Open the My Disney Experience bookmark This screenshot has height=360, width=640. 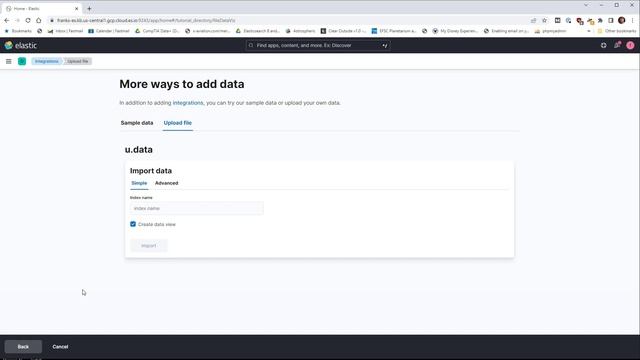[455, 31]
